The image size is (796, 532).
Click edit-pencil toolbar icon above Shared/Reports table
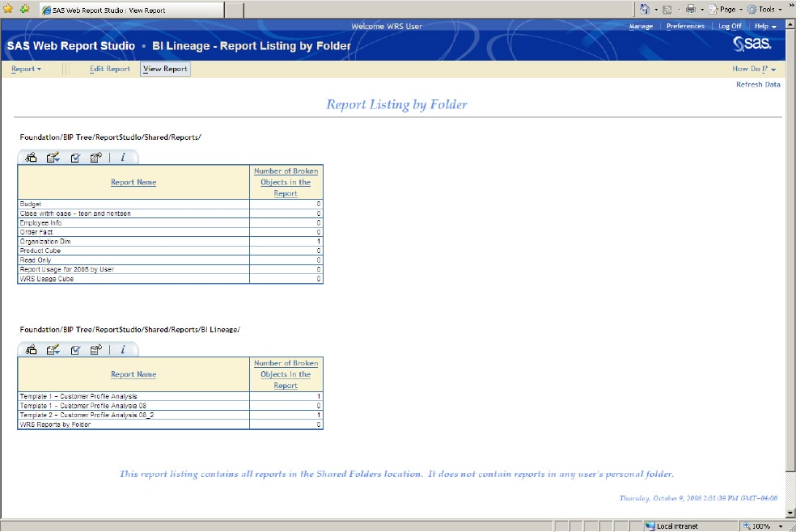click(x=53, y=158)
